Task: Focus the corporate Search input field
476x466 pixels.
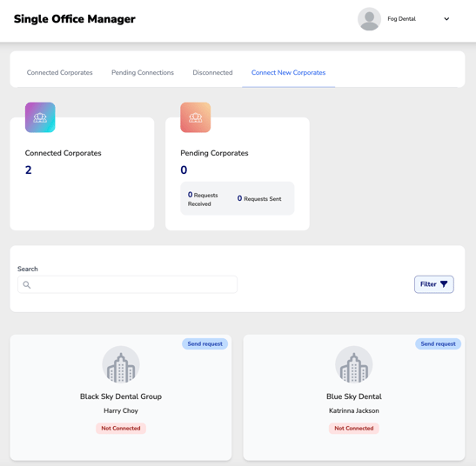Action: click(127, 284)
